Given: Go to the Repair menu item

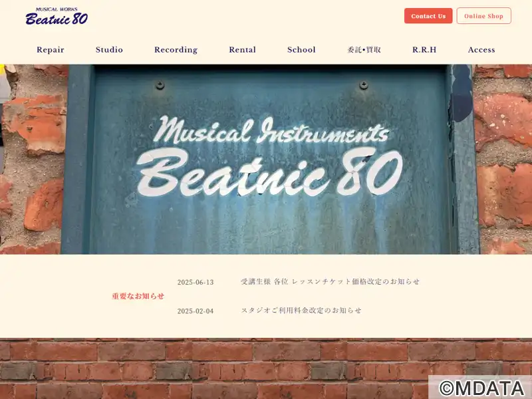Looking at the screenshot, I should [x=51, y=50].
